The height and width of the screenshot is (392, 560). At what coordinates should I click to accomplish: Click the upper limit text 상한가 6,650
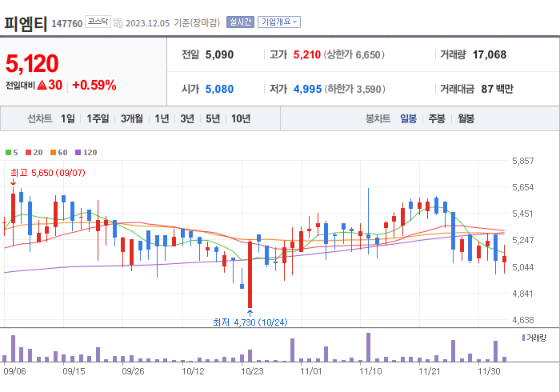[354, 54]
